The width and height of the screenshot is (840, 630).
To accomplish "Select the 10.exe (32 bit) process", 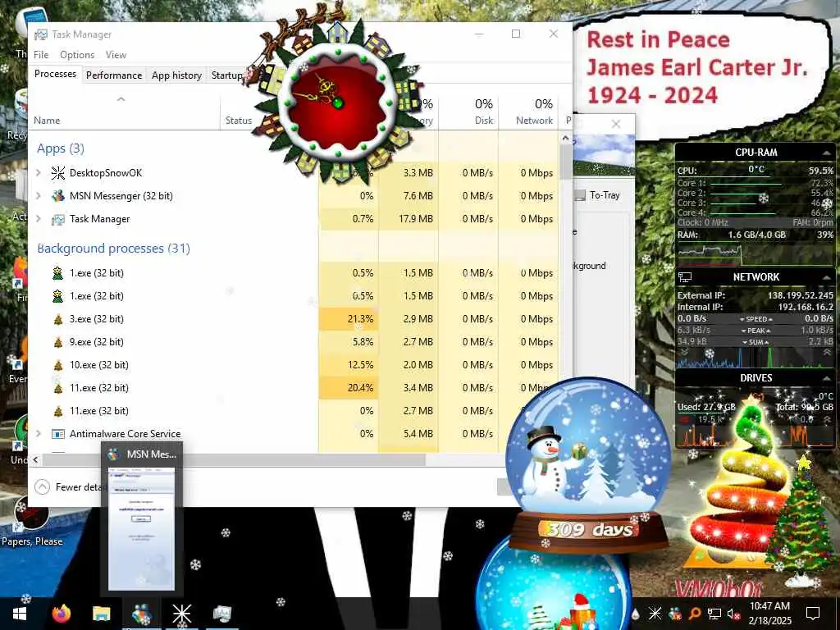I will (99, 365).
